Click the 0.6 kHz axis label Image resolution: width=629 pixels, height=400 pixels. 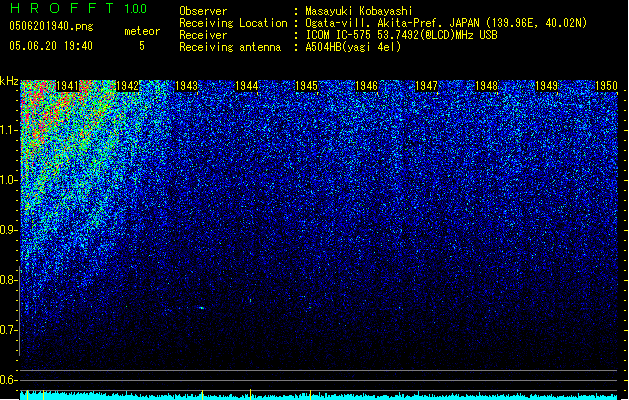(x=8, y=380)
